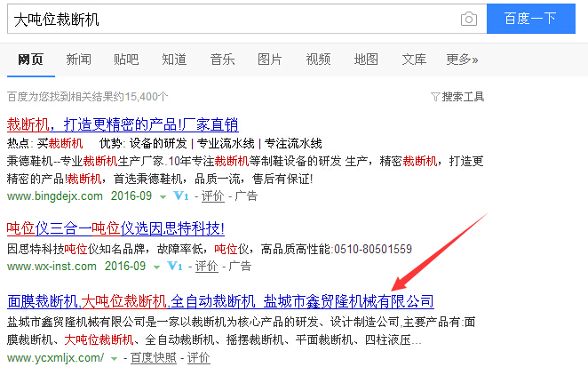Image resolution: width=588 pixels, height=375 pixels.
Task: Select the 视频 tab
Action: (x=318, y=60)
